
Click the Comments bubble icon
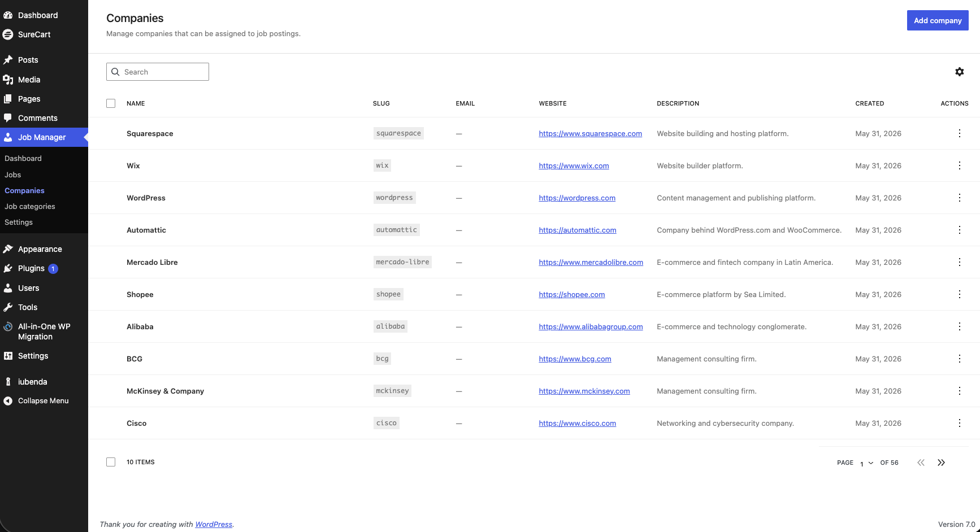pyautogui.click(x=8, y=118)
